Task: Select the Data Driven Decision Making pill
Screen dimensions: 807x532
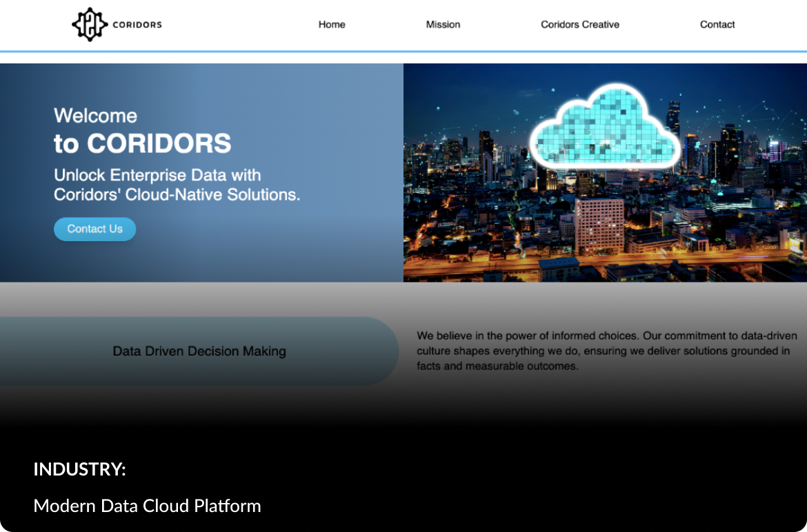Action: coord(199,351)
